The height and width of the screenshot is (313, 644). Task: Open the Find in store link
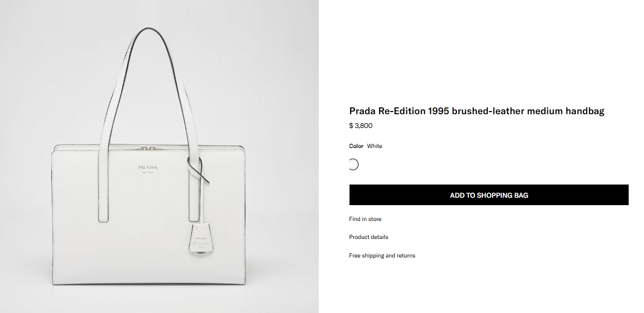pyautogui.click(x=365, y=219)
